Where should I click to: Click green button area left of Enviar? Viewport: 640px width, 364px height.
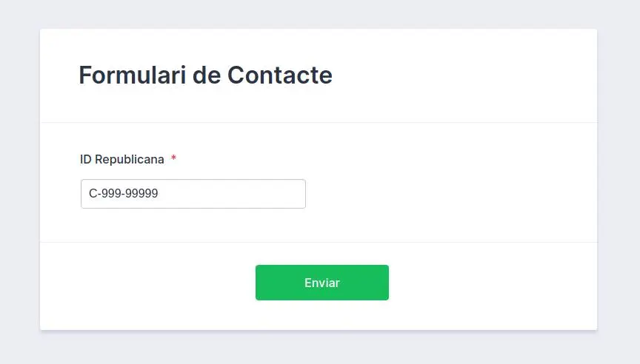(279, 283)
